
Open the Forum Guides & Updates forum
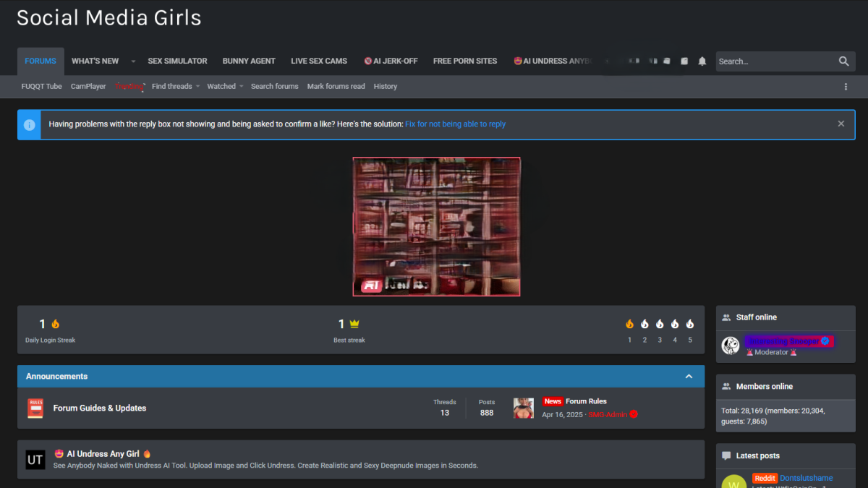click(x=100, y=408)
